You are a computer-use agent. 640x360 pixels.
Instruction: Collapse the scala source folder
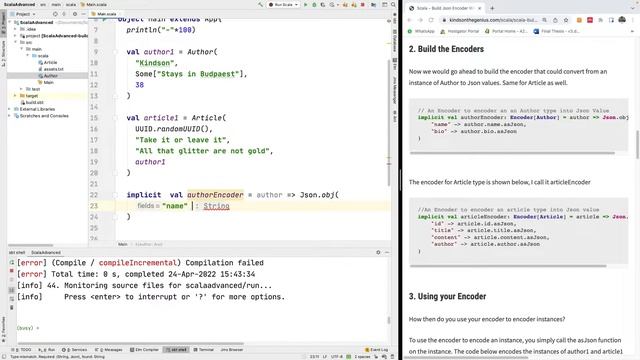point(28,56)
